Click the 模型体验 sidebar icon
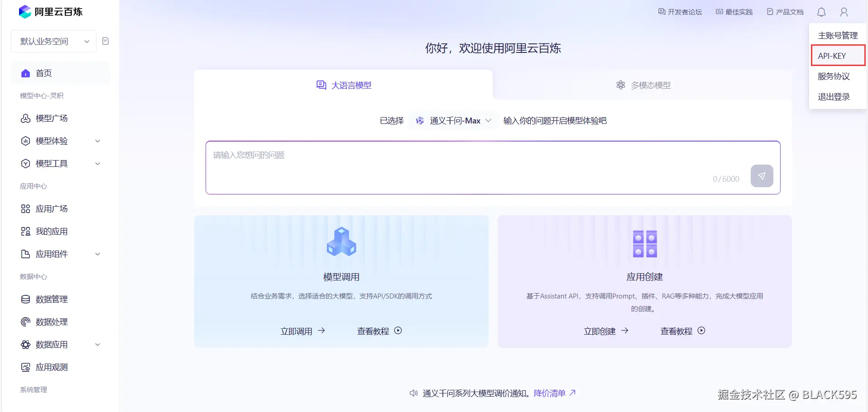Viewport: 868px width, 412px height. point(26,141)
